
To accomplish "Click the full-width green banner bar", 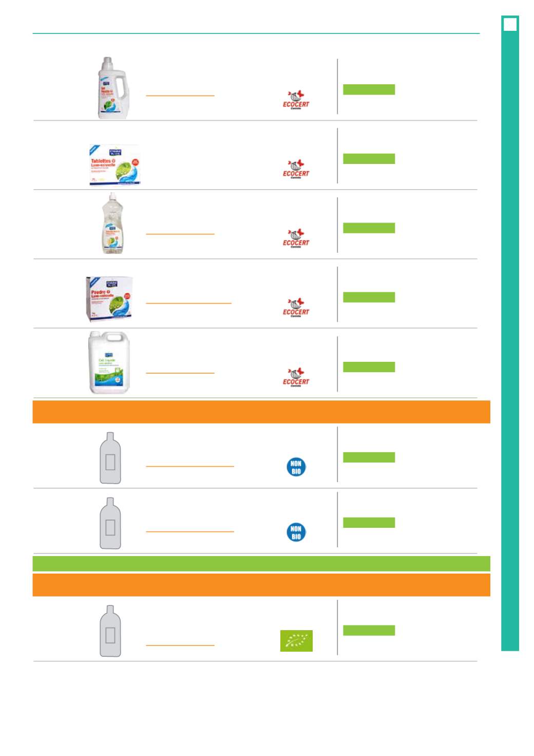I will click(x=261, y=564).
